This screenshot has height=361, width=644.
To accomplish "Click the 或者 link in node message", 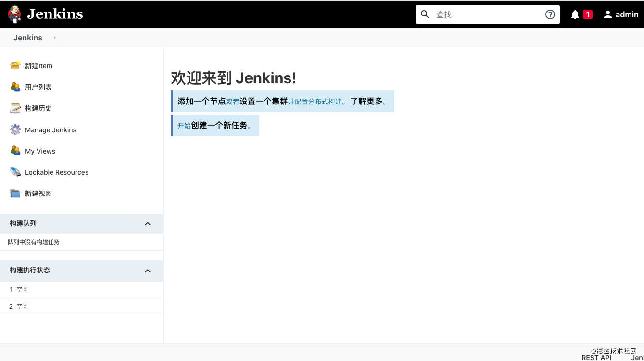I will point(233,102).
